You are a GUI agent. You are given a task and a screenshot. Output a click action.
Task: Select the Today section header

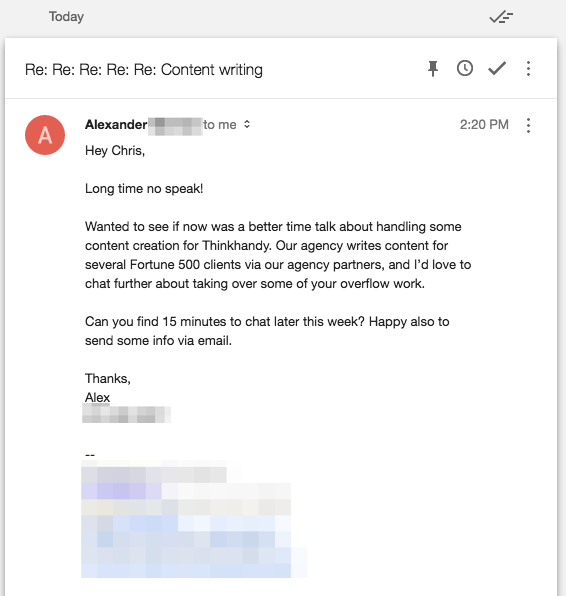(66, 17)
